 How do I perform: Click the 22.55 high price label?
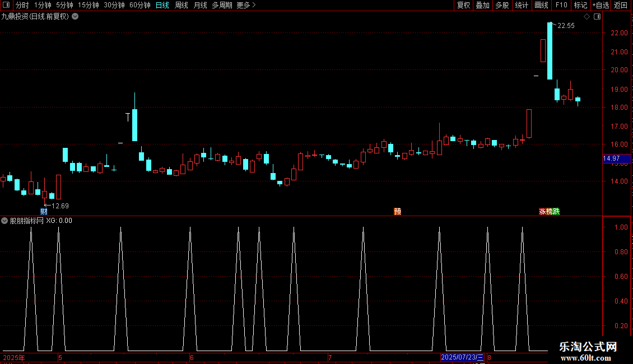pyautogui.click(x=566, y=26)
